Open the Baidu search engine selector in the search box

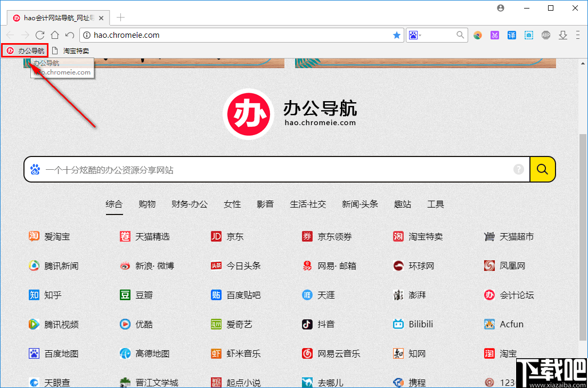click(x=36, y=169)
